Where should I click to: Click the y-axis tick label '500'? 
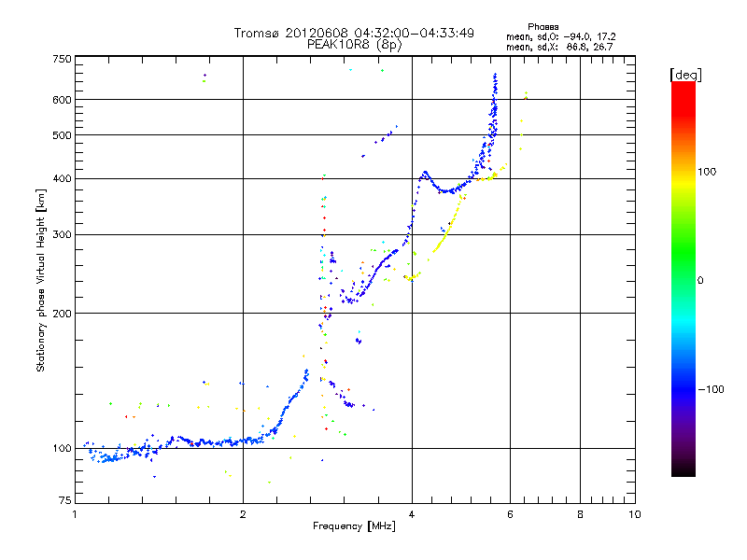[62, 135]
